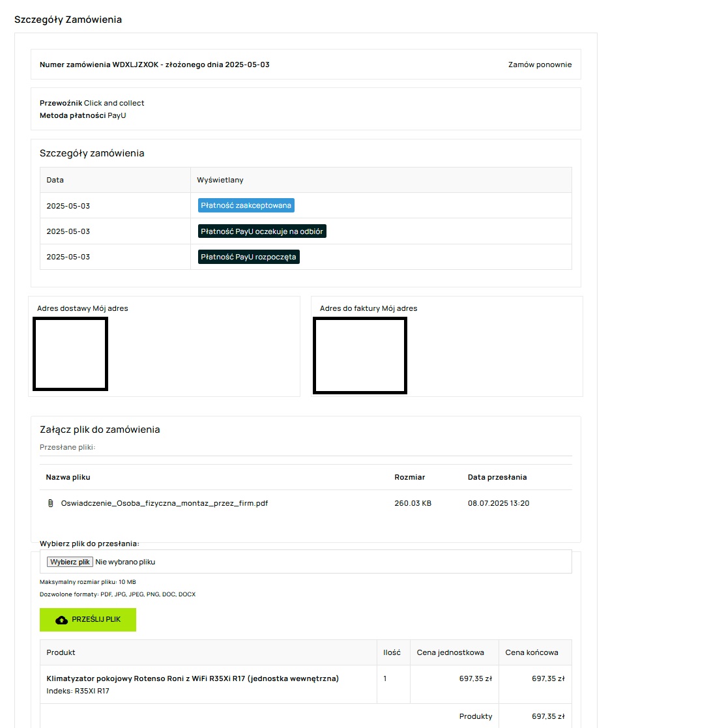
Task: Click the Metoda płatności PayU text
Action: [83, 115]
